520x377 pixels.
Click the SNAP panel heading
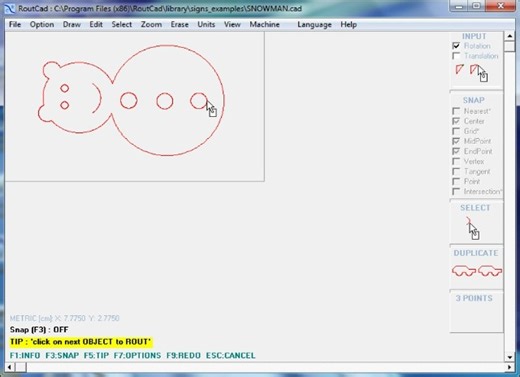(474, 100)
